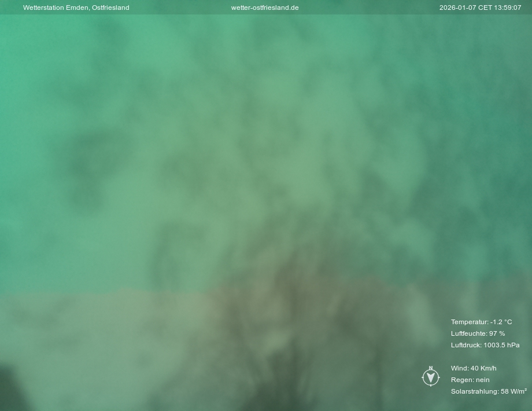Click the Regen: nein status
The height and width of the screenshot is (411, 532).
pos(470,380)
